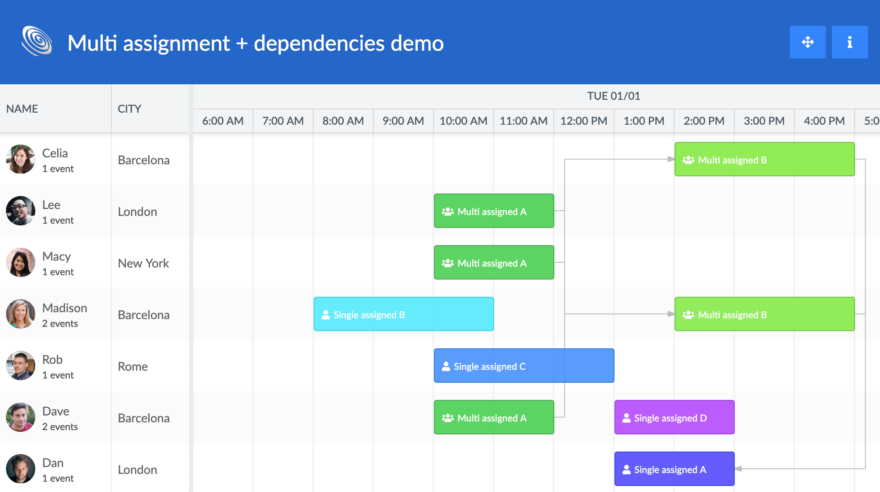
Task: Click Lee's avatar photo
Action: (x=21, y=211)
